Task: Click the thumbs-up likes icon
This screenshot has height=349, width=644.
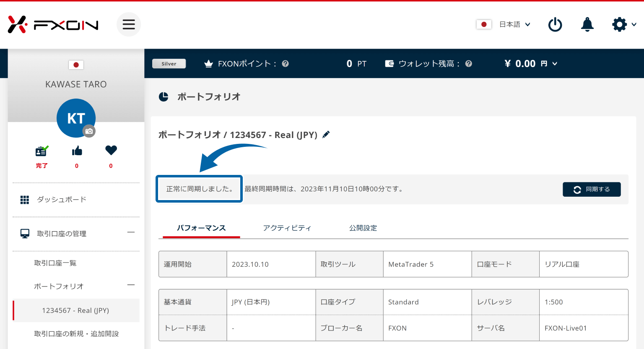Action: point(77,151)
